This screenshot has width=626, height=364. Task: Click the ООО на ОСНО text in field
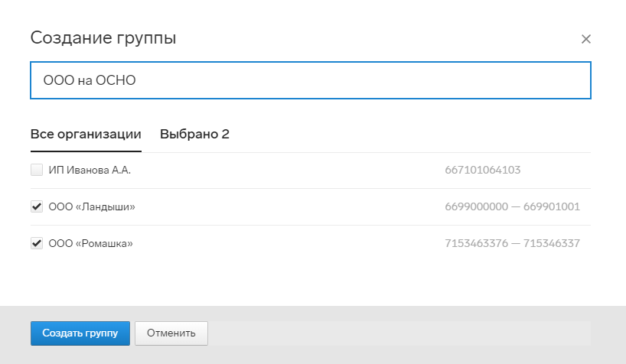90,80
